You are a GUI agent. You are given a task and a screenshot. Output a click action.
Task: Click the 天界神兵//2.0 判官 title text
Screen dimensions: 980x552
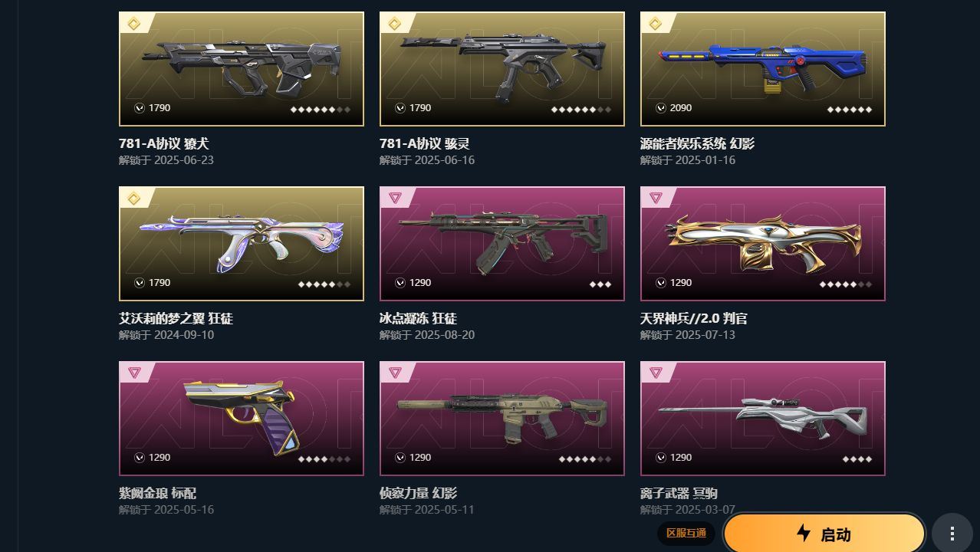click(694, 318)
